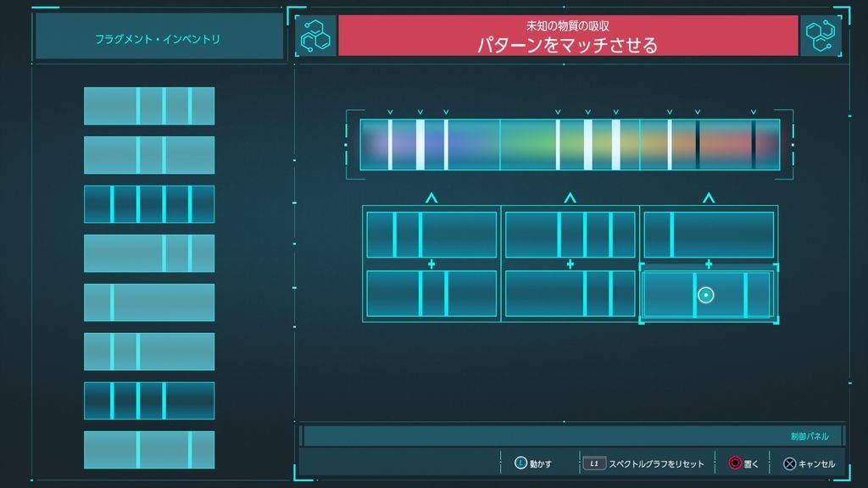The image size is (868, 488).
Task: Pick the inventory fragment with a single left line
Action: 149,302
